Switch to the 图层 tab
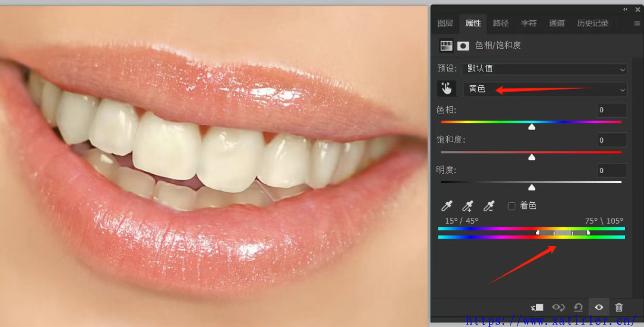This screenshot has width=644, height=327. [445, 23]
